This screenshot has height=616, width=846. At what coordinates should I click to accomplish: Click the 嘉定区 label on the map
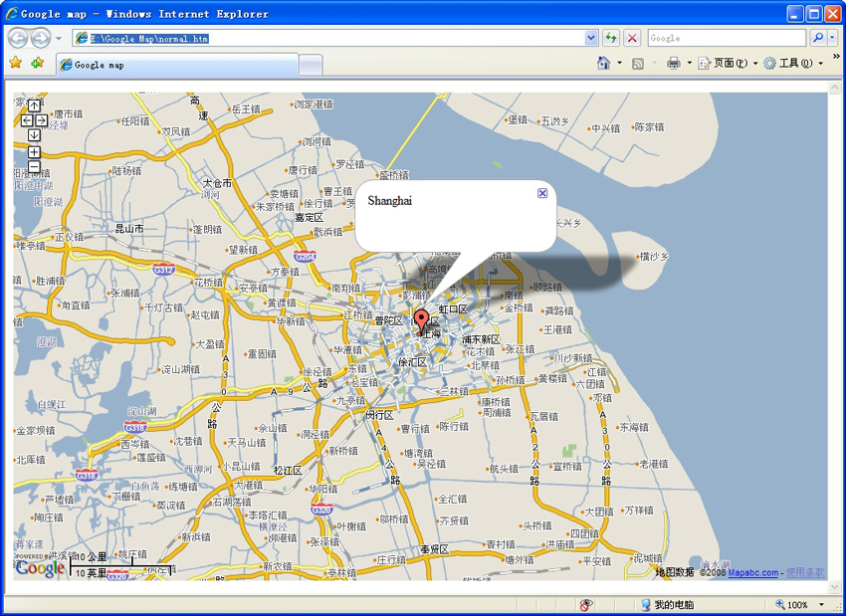(310, 218)
